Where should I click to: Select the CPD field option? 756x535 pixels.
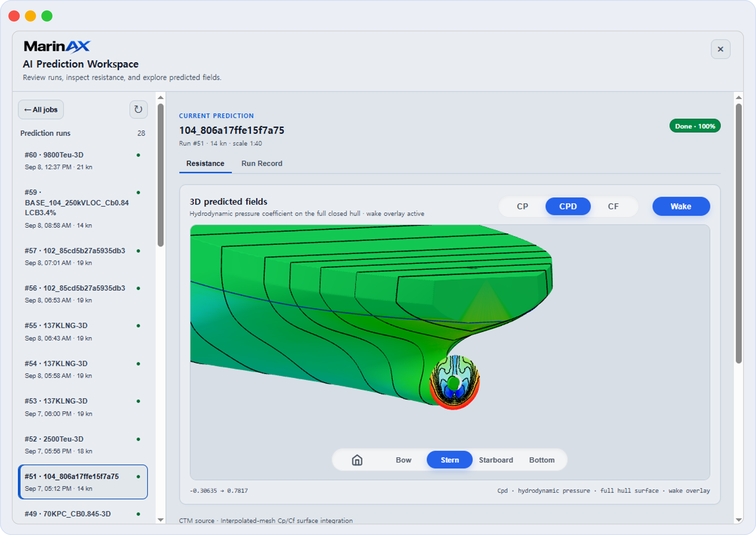(x=568, y=207)
